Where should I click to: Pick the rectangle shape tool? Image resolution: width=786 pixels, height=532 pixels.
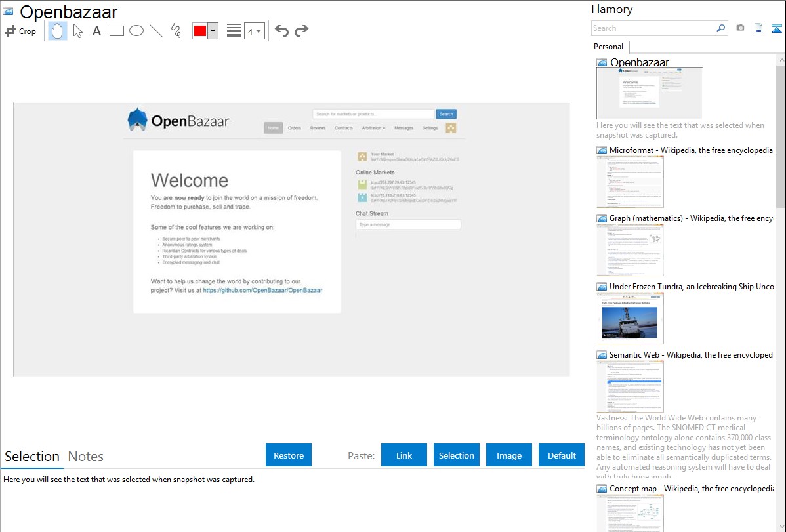116,31
